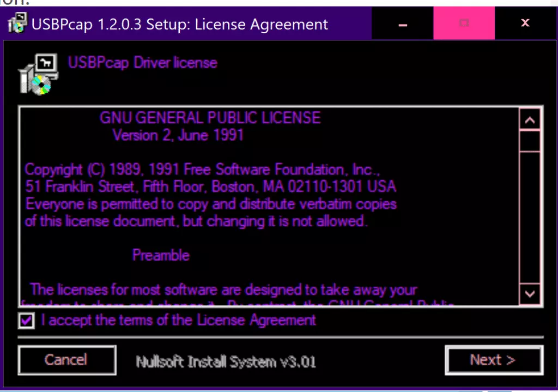The width and height of the screenshot is (558, 392).
Task: Click the license scrollbar down arrow
Action: (x=530, y=294)
